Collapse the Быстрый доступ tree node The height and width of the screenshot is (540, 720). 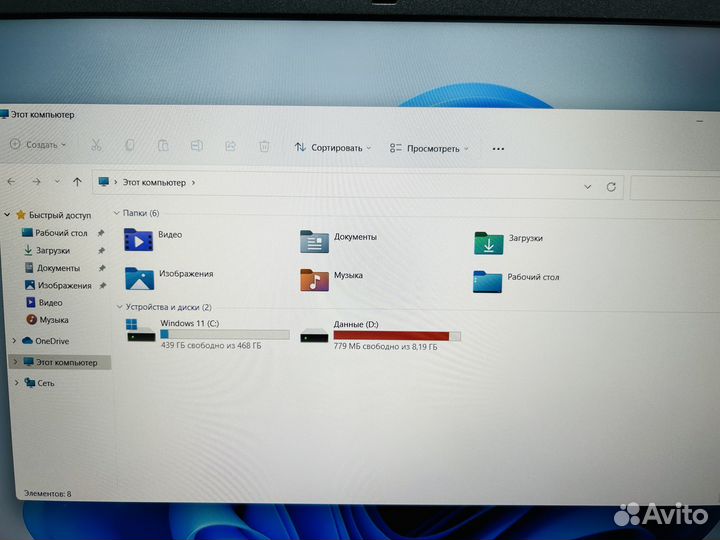(7, 214)
